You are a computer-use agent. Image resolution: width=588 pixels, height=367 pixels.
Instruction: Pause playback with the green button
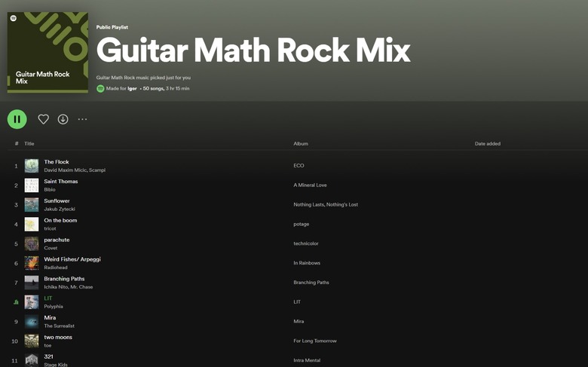17,119
